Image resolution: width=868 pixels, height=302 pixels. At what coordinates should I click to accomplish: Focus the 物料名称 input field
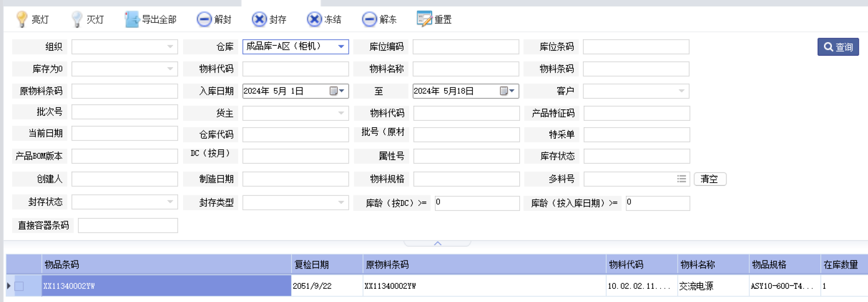click(x=466, y=69)
